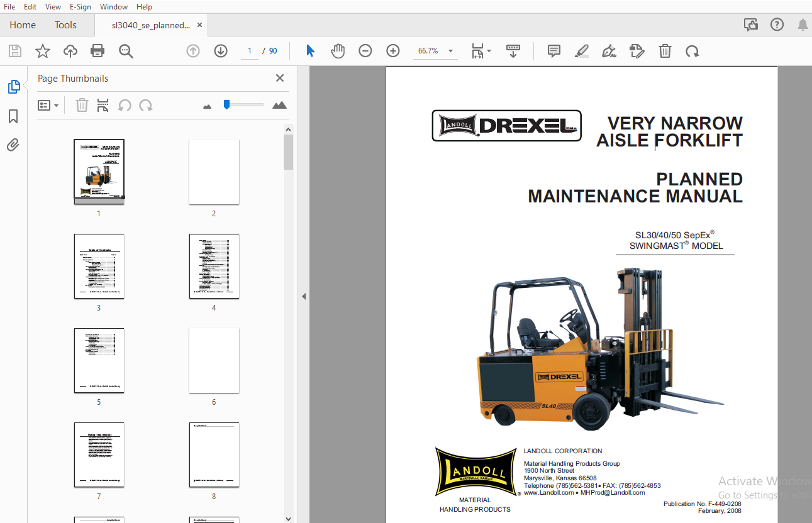Select page 2 blank thumbnail
This screenshot has height=523, width=812.
214,172
